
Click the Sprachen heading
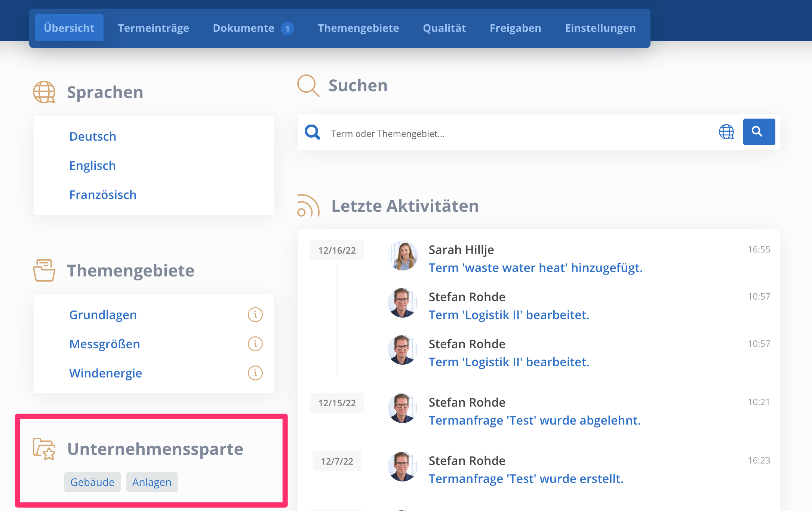(105, 92)
